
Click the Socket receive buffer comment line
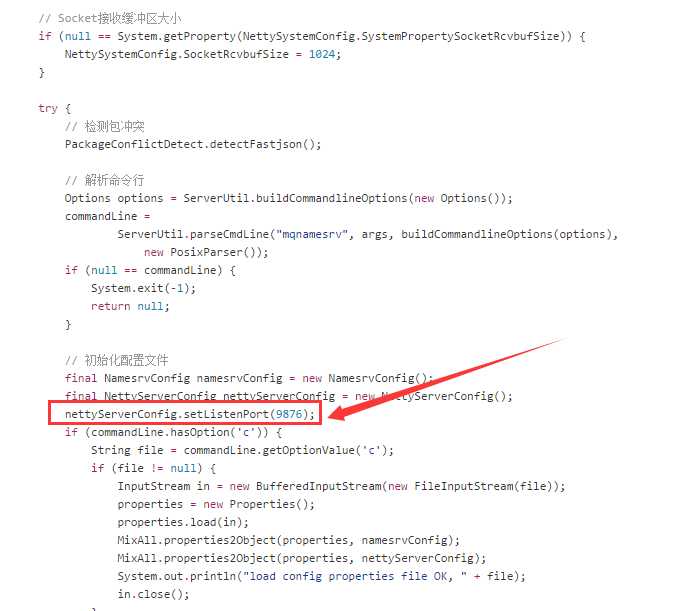click(109, 18)
